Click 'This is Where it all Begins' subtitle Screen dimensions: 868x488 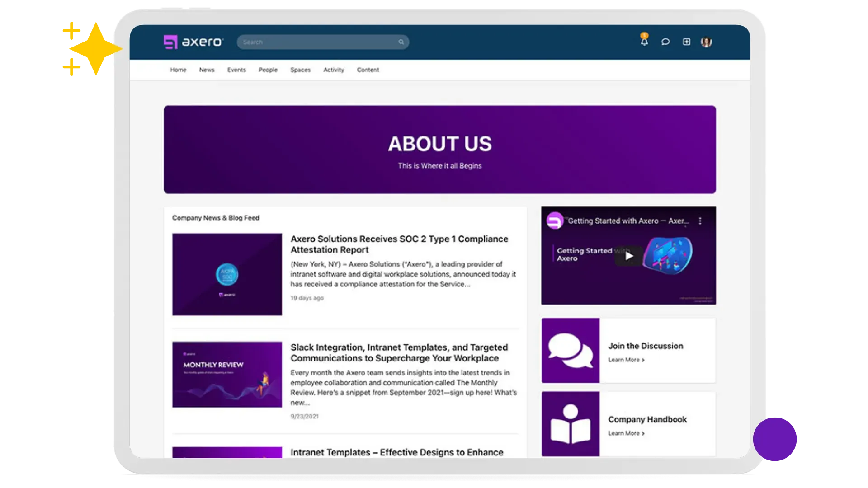(x=440, y=166)
